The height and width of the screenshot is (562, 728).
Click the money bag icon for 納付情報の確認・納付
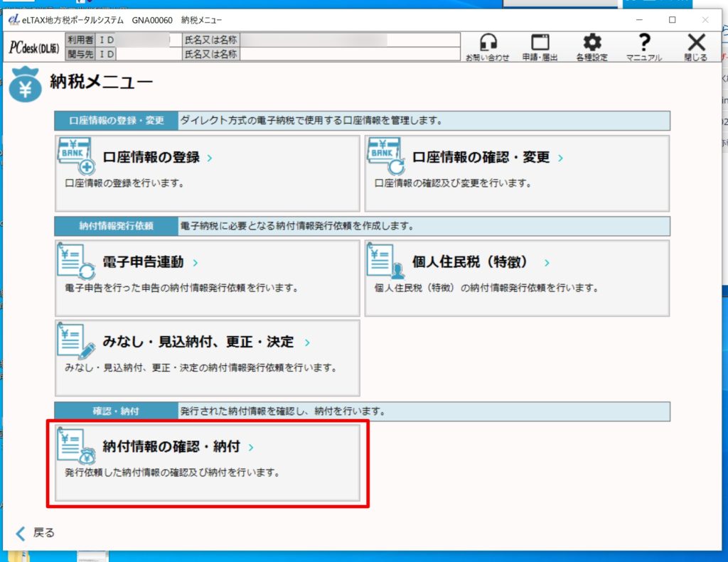tap(75, 446)
